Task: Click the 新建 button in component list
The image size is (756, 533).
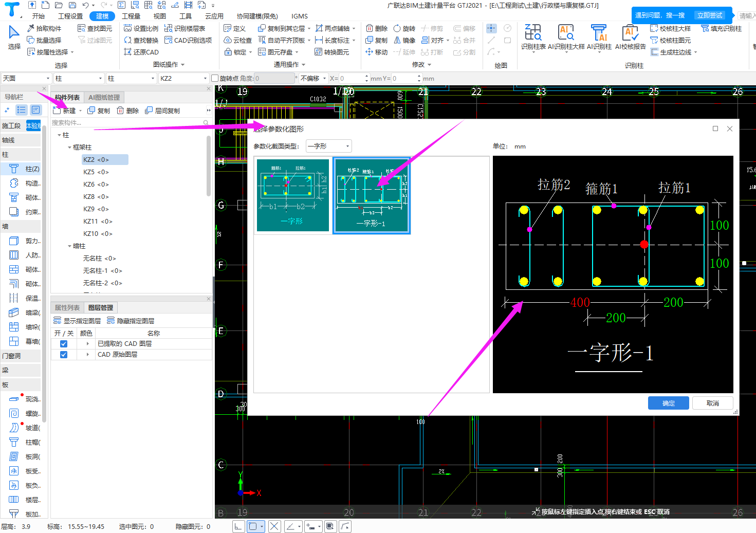Action: tap(65, 111)
